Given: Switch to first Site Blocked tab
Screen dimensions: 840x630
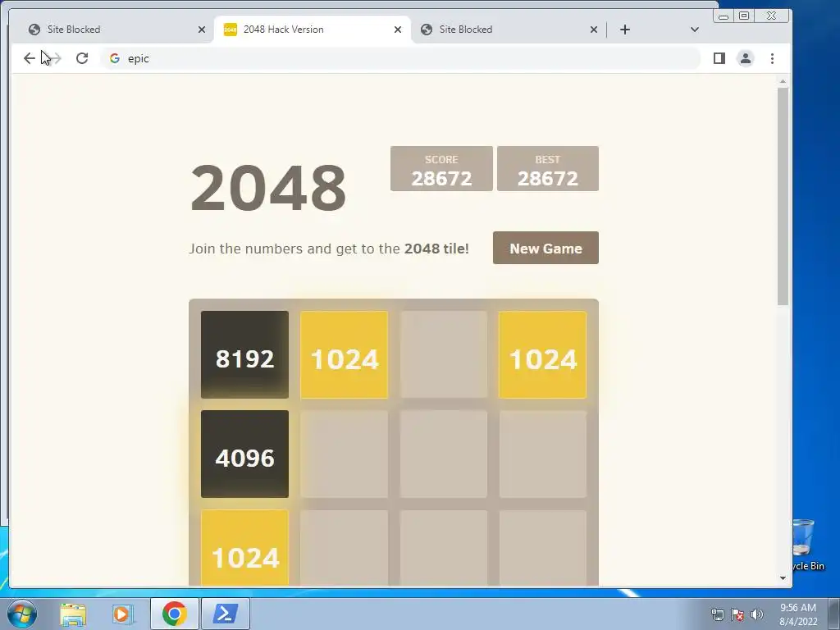Looking at the screenshot, I should [x=114, y=30].
